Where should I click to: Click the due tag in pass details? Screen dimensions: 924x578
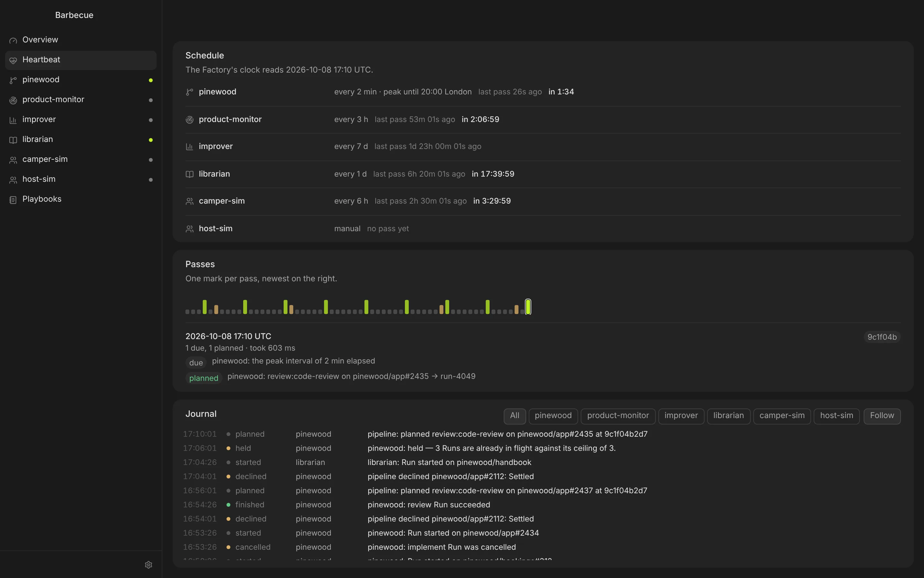coord(196,363)
